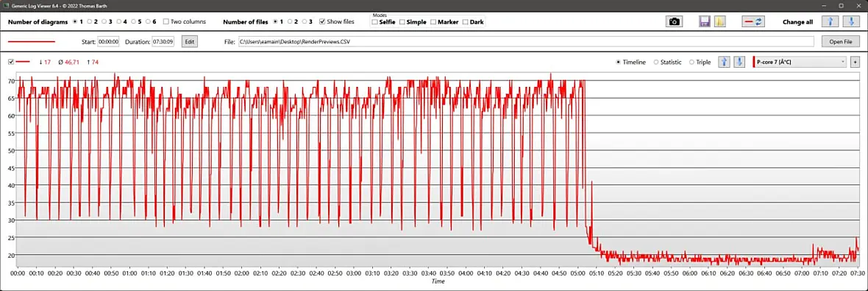Screen dimensions: 868x291
Task: Choose 3 for number of diagrams
Action: (x=104, y=21)
